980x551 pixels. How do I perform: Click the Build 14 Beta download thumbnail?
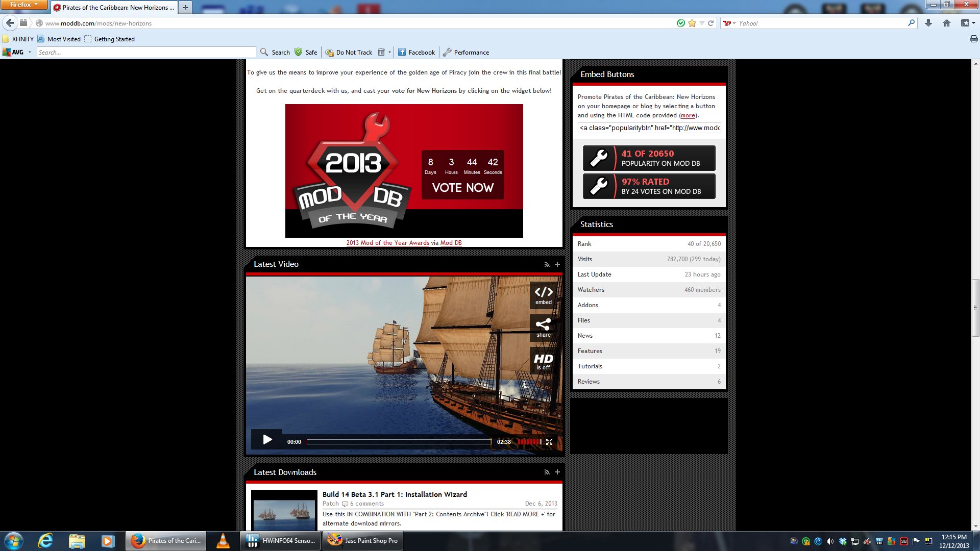tap(284, 510)
